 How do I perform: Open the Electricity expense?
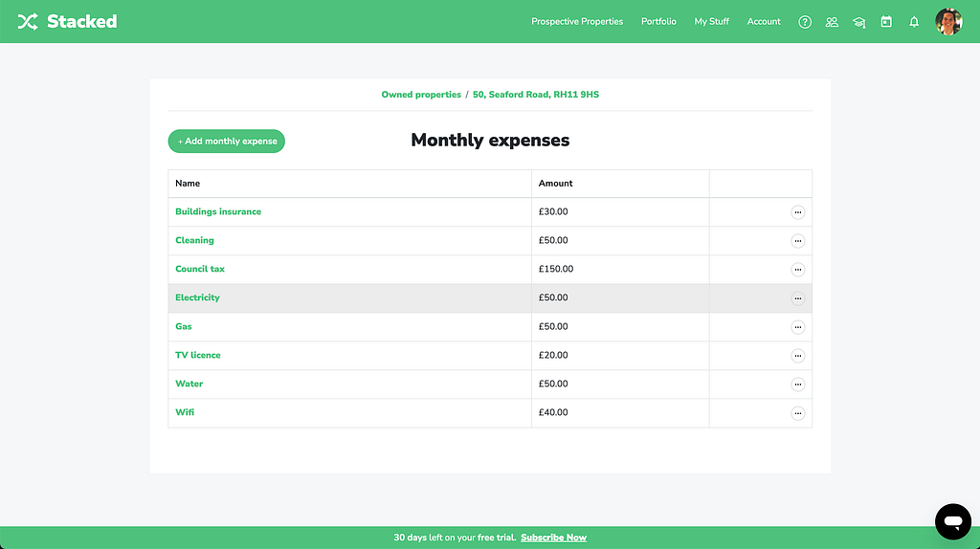[x=197, y=297]
